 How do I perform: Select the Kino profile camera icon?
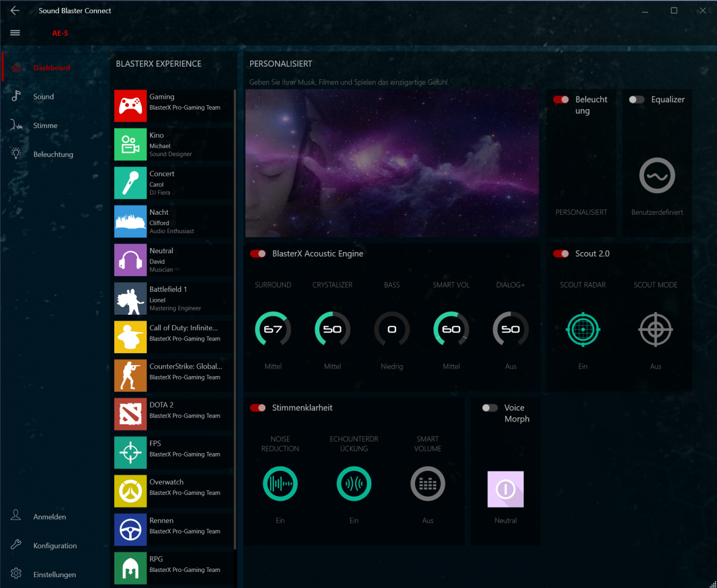[130, 144]
